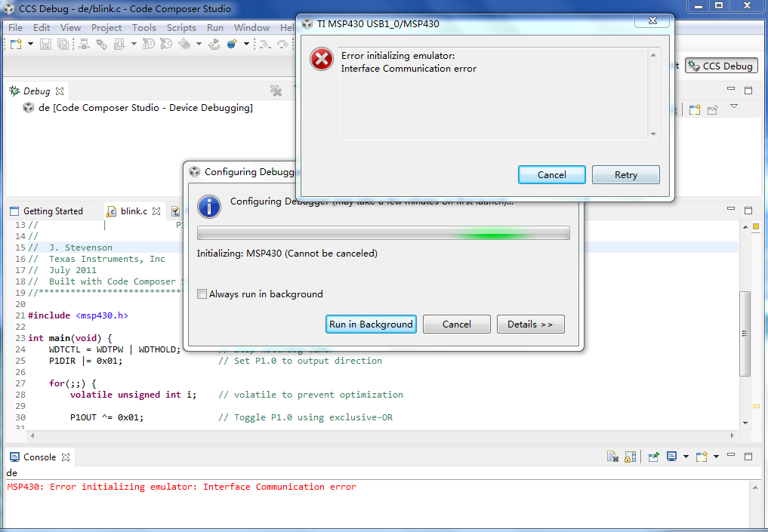Click Cancel in the emulator error dialog

[551, 175]
